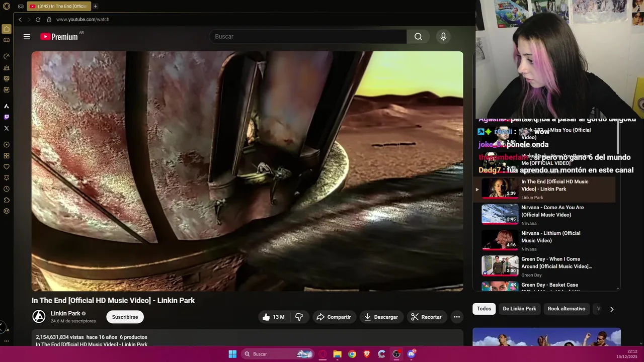Open the Aria AI icon in sidebar
This screenshot has width=644, height=362.
click(7, 106)
